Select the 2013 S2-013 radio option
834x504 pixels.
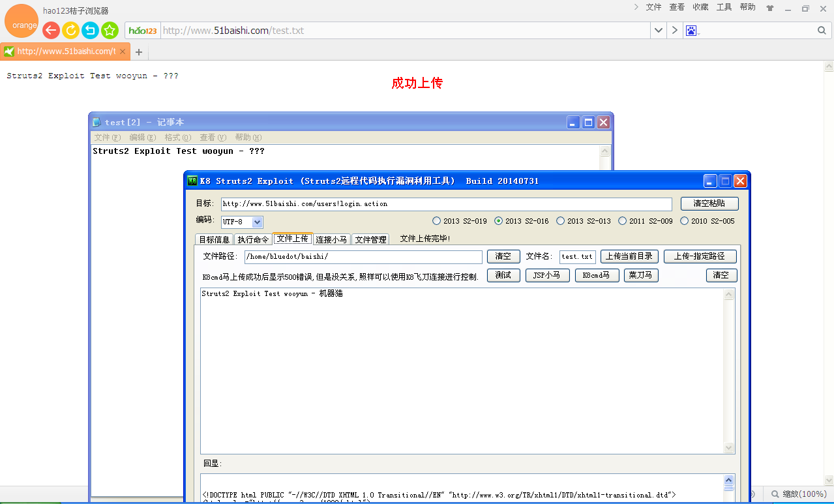(x=584, y=221)
